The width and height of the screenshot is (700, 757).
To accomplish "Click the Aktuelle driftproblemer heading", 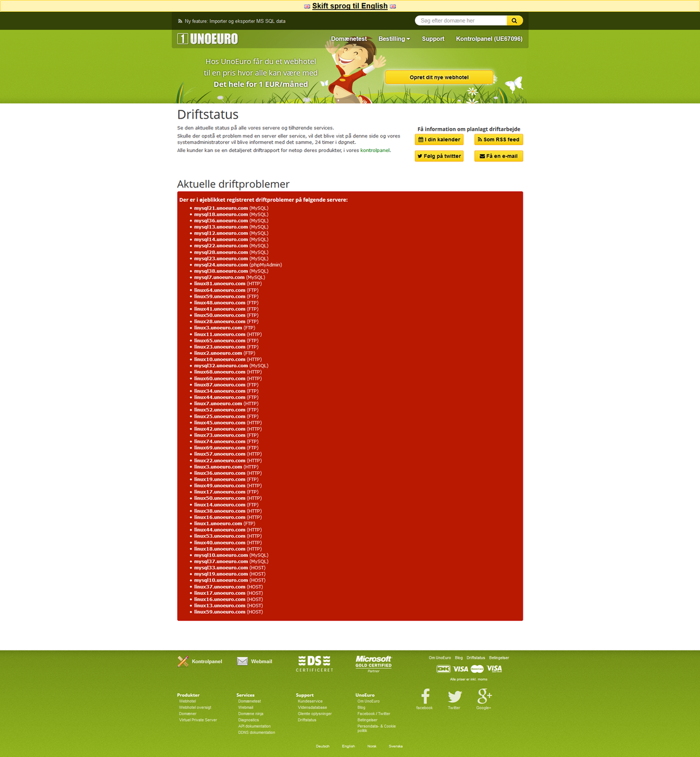I will (233, 184).
